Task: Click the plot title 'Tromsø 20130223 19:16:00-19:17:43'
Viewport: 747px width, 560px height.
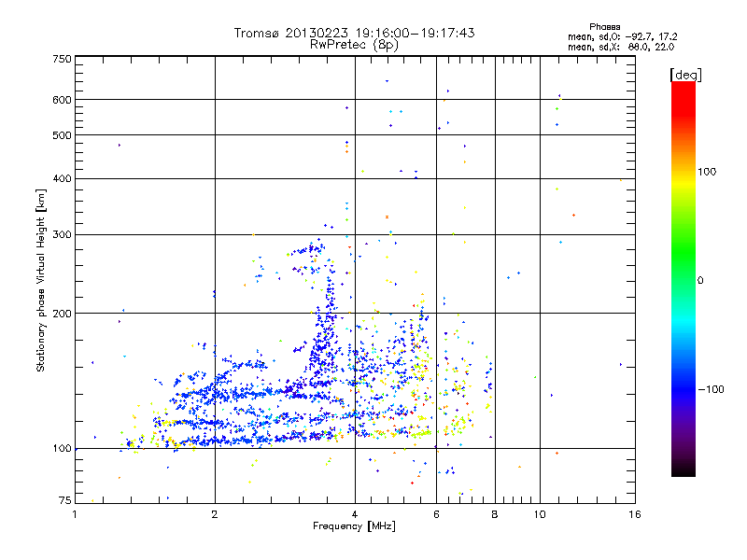Action: [354, 33]
